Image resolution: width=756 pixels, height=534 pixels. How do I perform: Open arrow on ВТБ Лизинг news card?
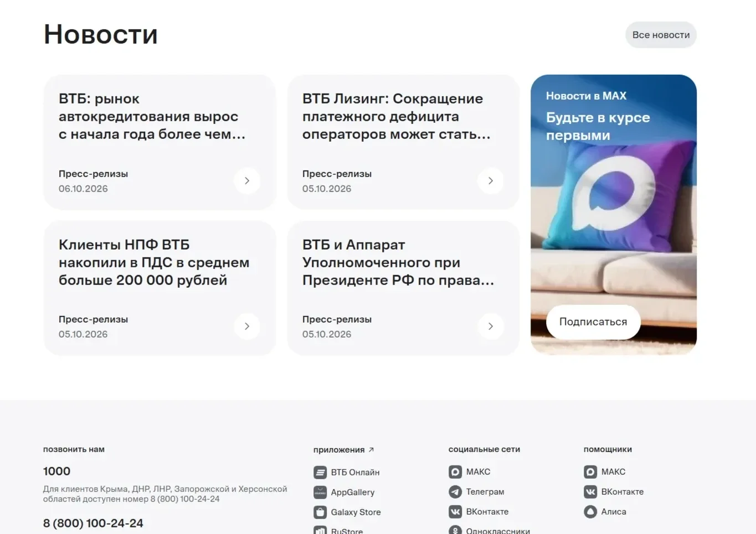pyautogui.click(x=491, y=180)
